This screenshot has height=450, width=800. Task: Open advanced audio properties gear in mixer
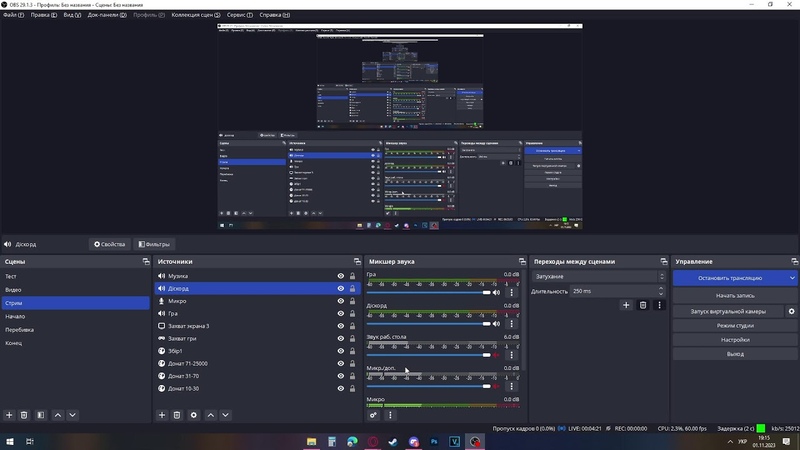(x=374, y=415)
